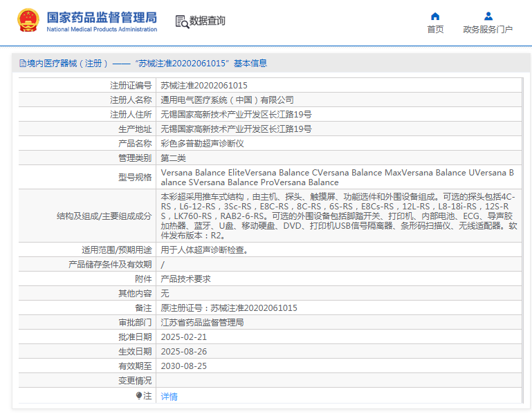Click the 政务服务门户 text link
532x416 pixels.
coord(488,30)
